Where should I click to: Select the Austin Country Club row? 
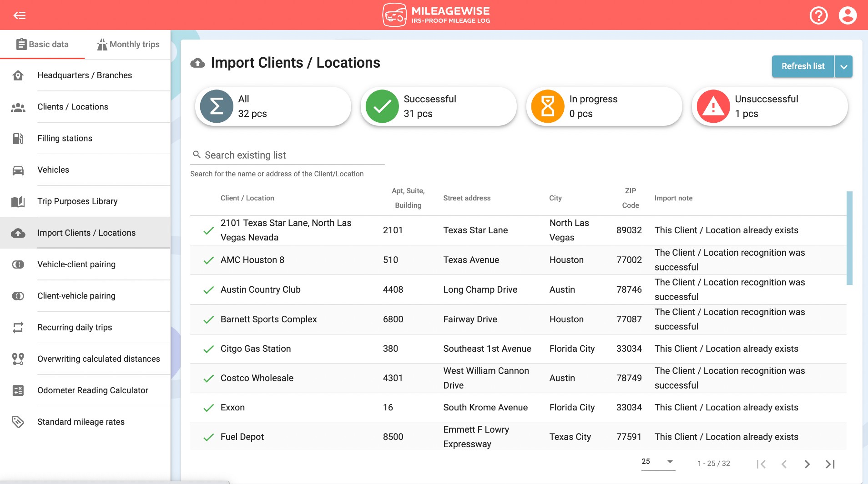pos(518,289)
